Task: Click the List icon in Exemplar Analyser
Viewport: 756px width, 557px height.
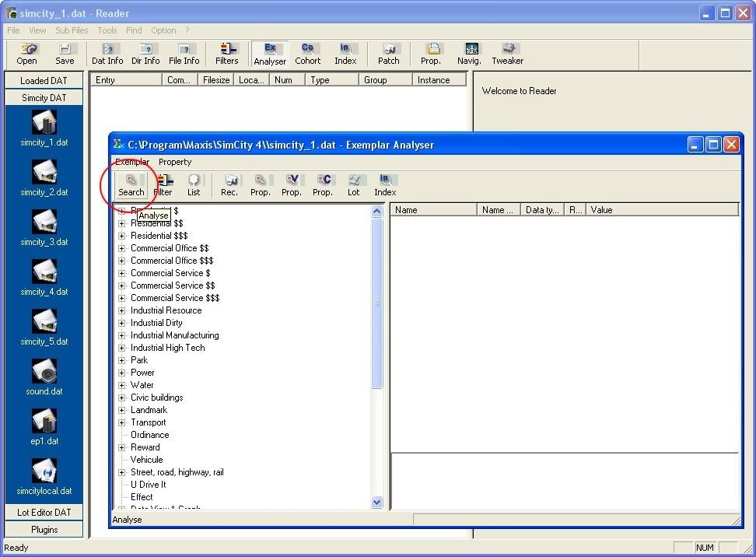Action: (194, 185)
